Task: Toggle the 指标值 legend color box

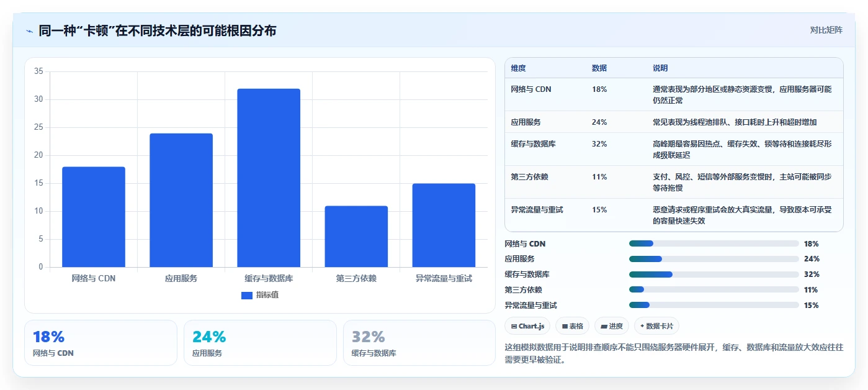Action: click(247, 295)
